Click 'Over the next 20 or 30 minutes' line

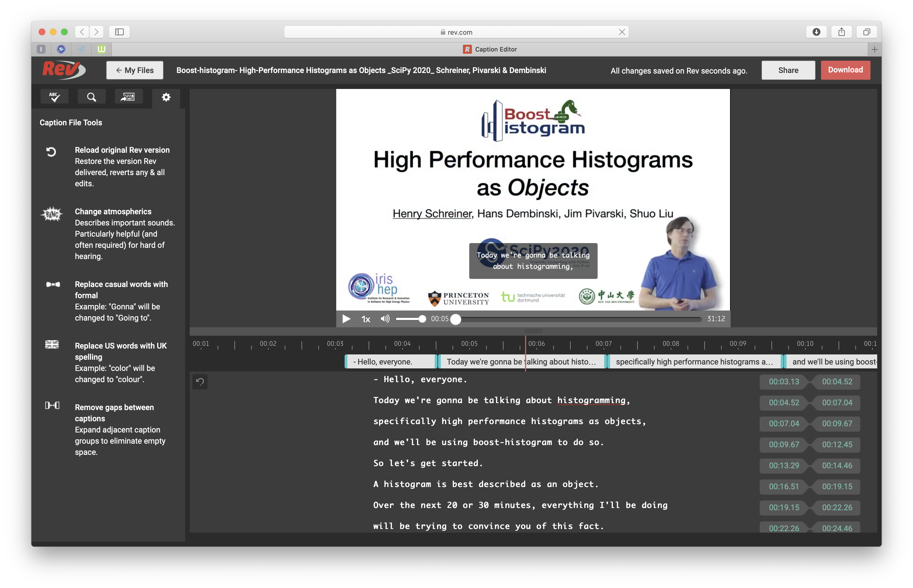coord(520,505)
